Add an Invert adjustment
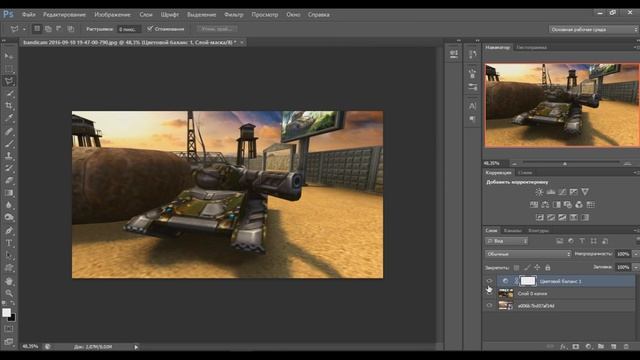This screenshot has height=360, width=640. click(x=540, y=218)
